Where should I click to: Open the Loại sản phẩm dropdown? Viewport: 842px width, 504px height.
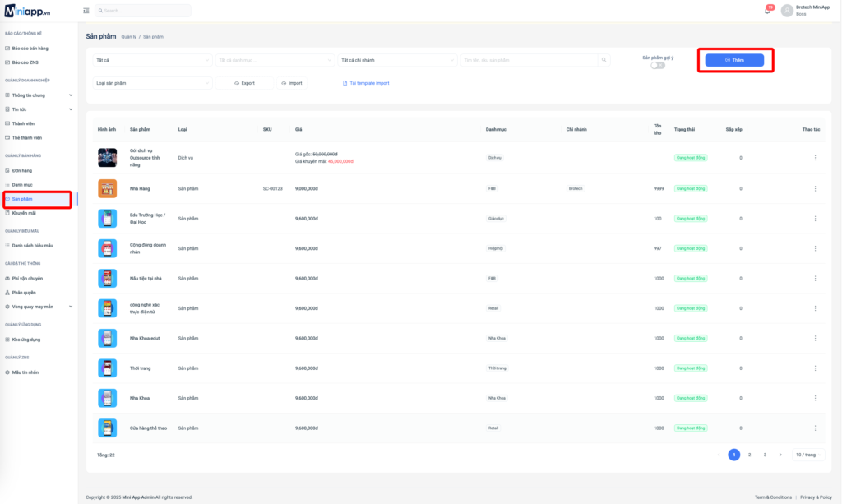click(x=152, y=83)
